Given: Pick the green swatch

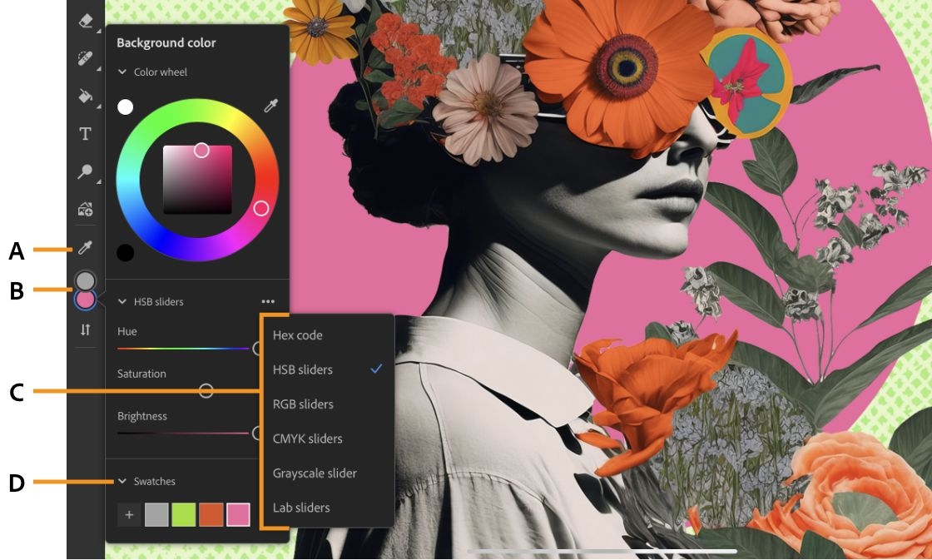Looking at the screenshot, I should click(184, 515).
